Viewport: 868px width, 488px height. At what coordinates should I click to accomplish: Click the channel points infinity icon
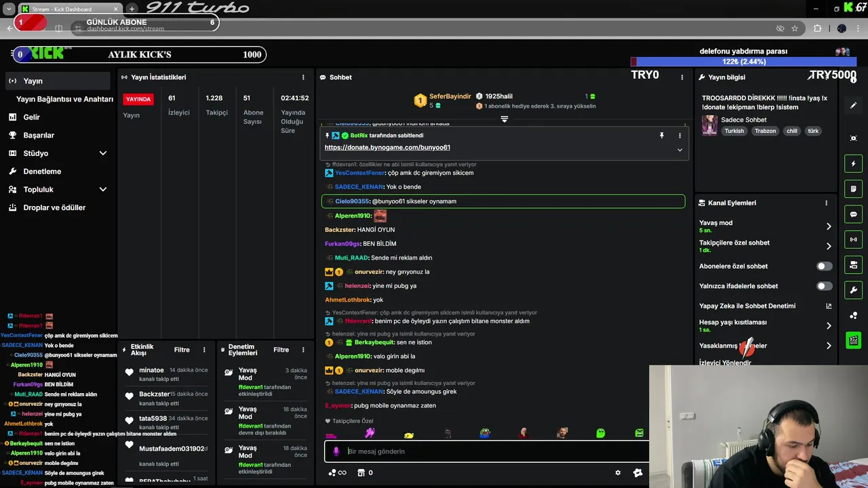pos(337,473)
